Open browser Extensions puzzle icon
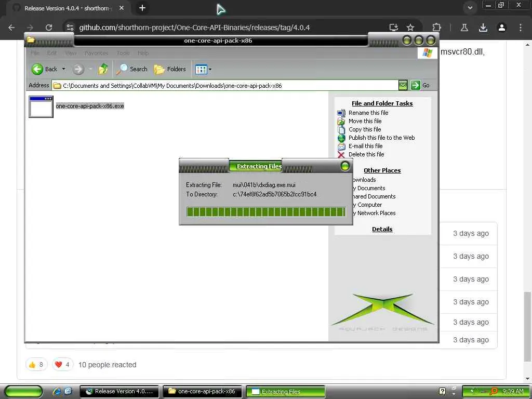Screen dimensions: 532x399 coord(436,28)
